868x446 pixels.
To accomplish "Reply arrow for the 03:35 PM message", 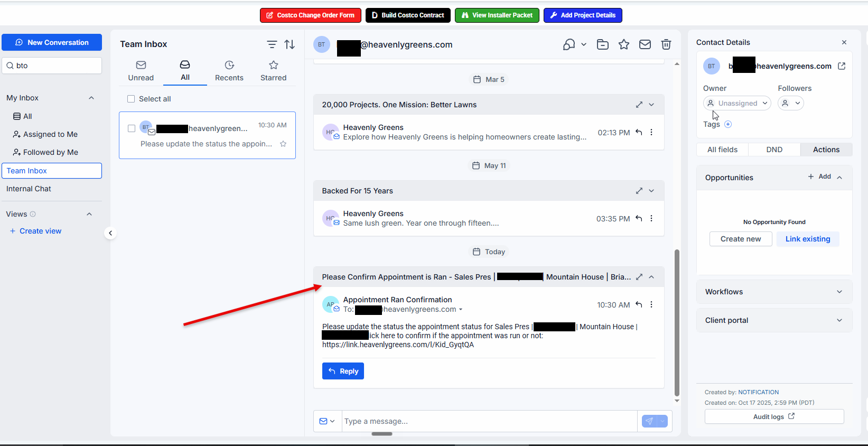I will coord(639,218).
